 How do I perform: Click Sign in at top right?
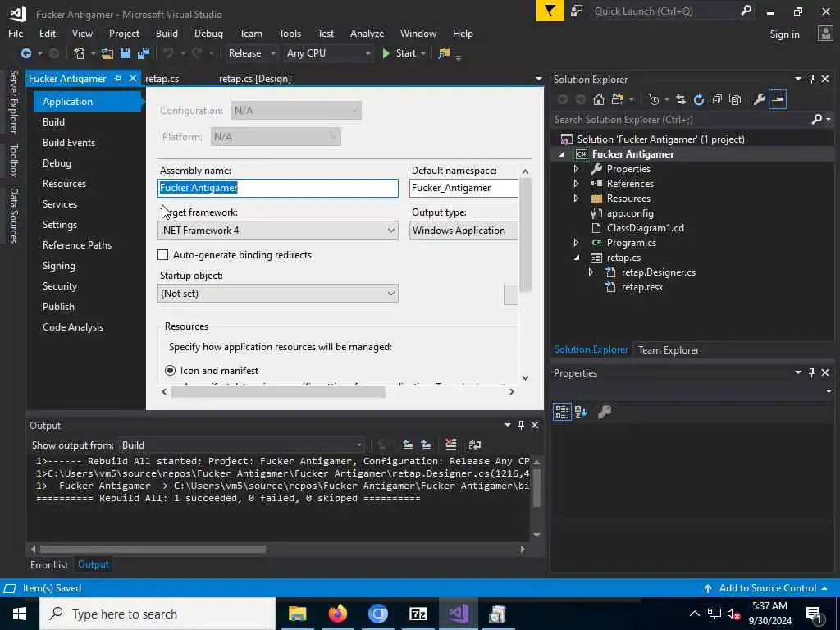tap(784, 34)
